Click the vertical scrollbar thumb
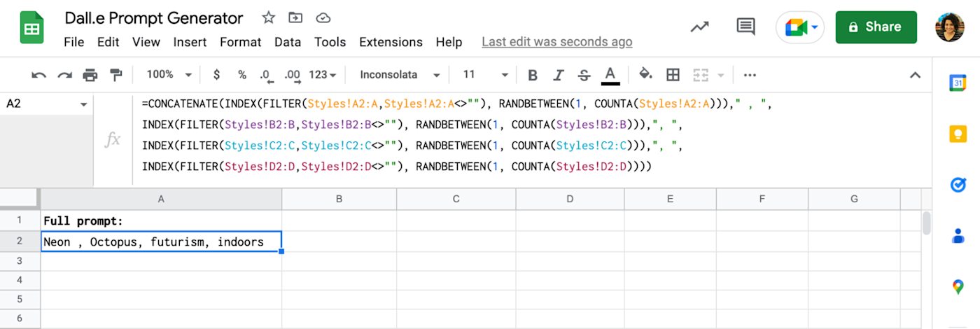Viewport: 980px width, 329px height. tap(926, 223)
